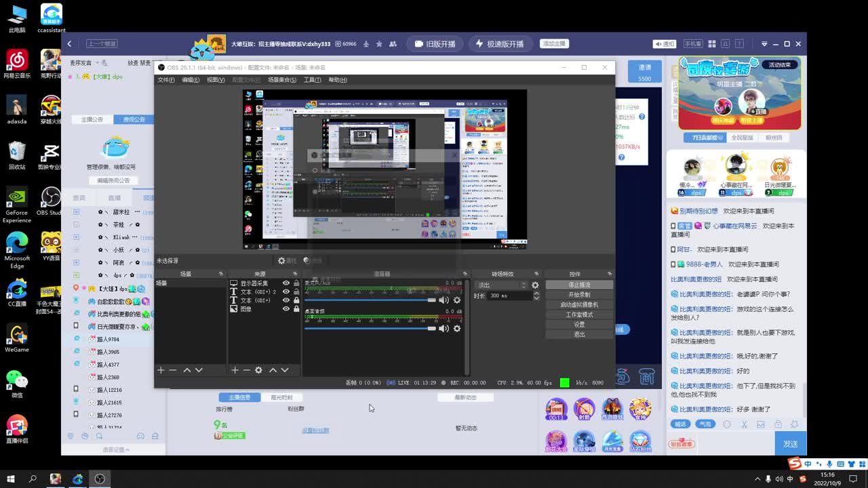The width and height of the screenshot is (868, 488).
Task: Open 微信 desktop shortcut
Action: tap(17, 384)
